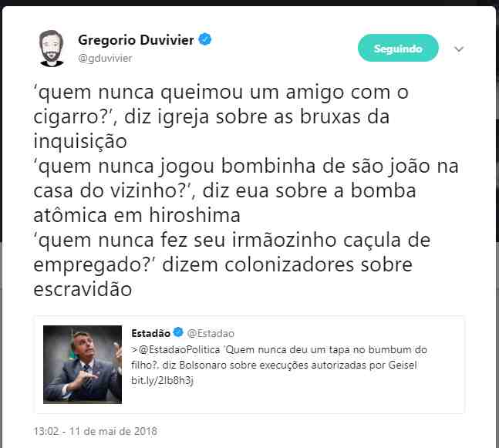The height and width of the screenshot is (448, 499).
Task: Open the @EstadaoPolitica mention link
Action: [x=180, y=349]
